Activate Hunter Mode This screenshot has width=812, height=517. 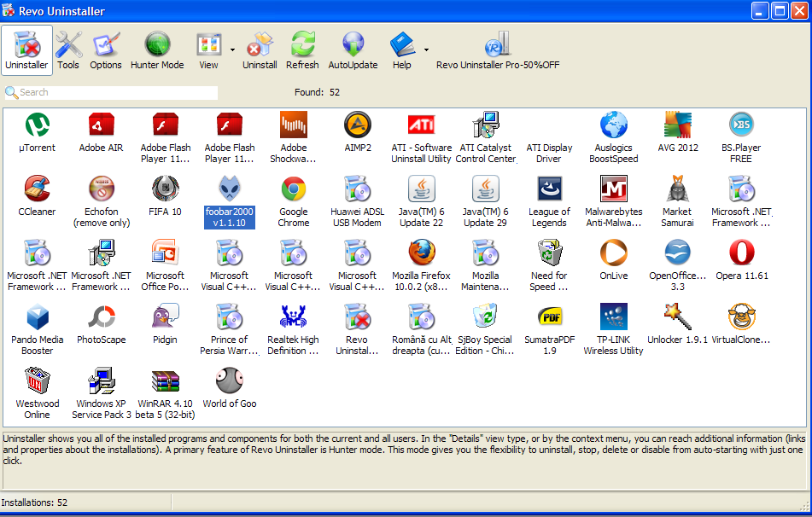tap(157, 50)
